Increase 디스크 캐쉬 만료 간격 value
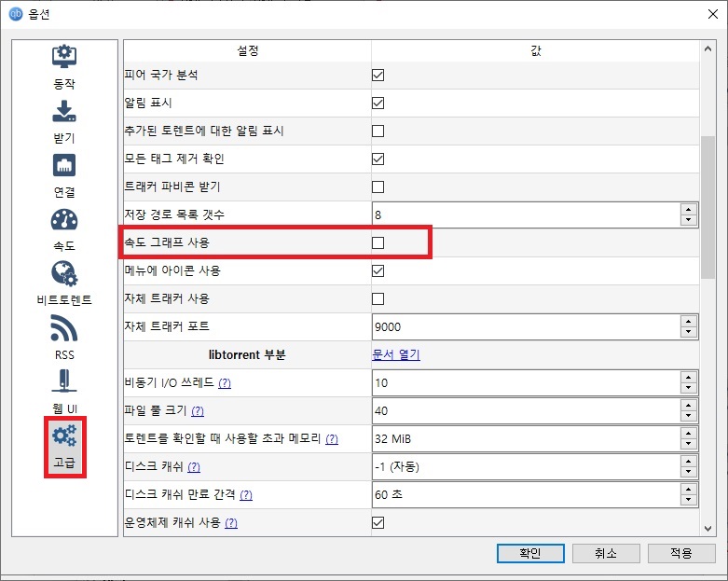Image resolution: width=728 pixels, height=581 pixels. click(x=689, y=490)
